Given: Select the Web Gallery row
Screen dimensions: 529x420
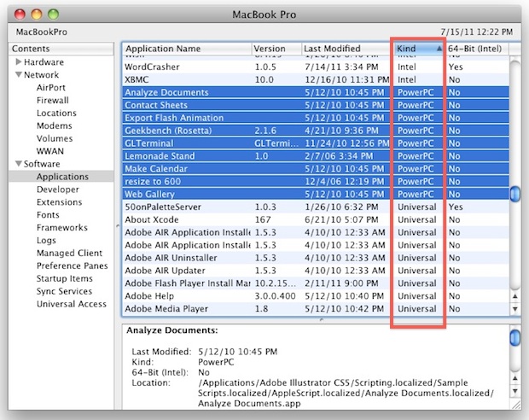Looking at the screenshot, I should coord(316,194).
